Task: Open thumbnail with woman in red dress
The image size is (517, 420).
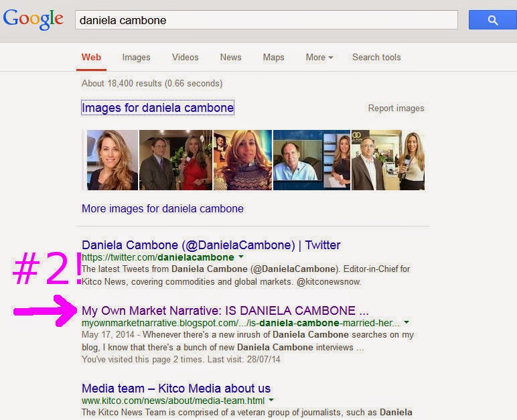Action: pos(175,160)
